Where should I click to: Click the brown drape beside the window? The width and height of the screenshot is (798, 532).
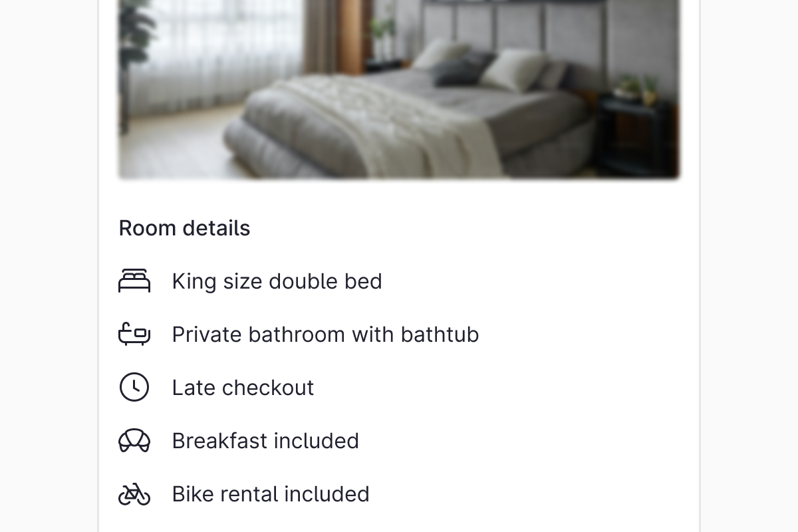pyautogui.click(x=349, y=33)
